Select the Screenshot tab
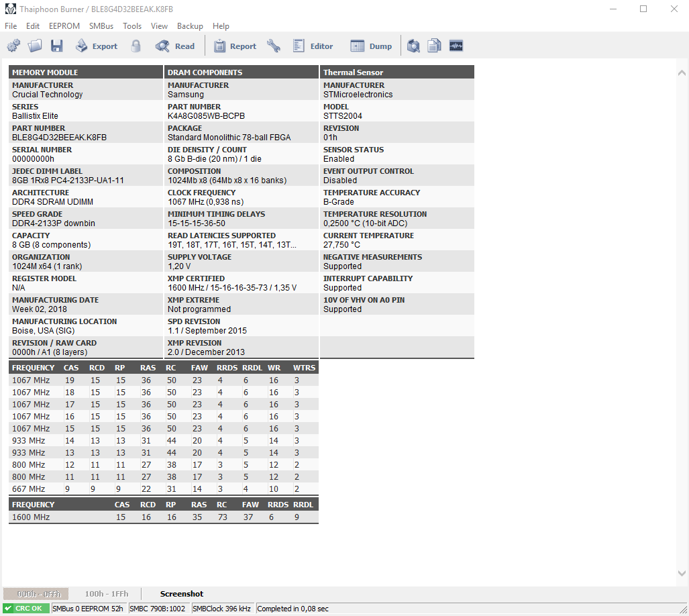 click(x=182, y=594)
